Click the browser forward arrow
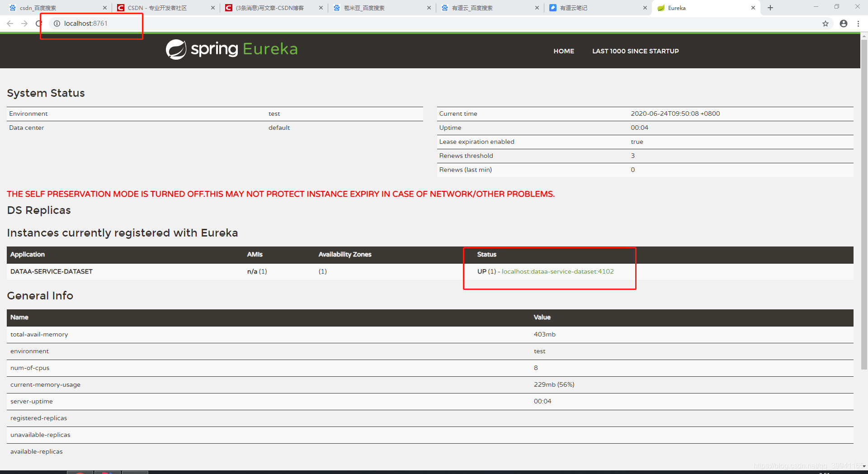The width and height of the screenshot is (868, 474). click(x=24, y=24)
